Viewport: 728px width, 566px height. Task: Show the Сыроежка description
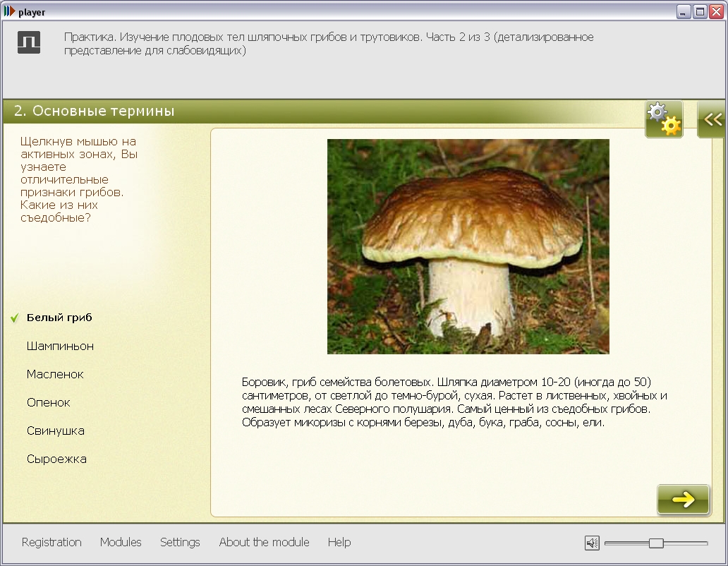pyautogui.click(x=56, y=459)
